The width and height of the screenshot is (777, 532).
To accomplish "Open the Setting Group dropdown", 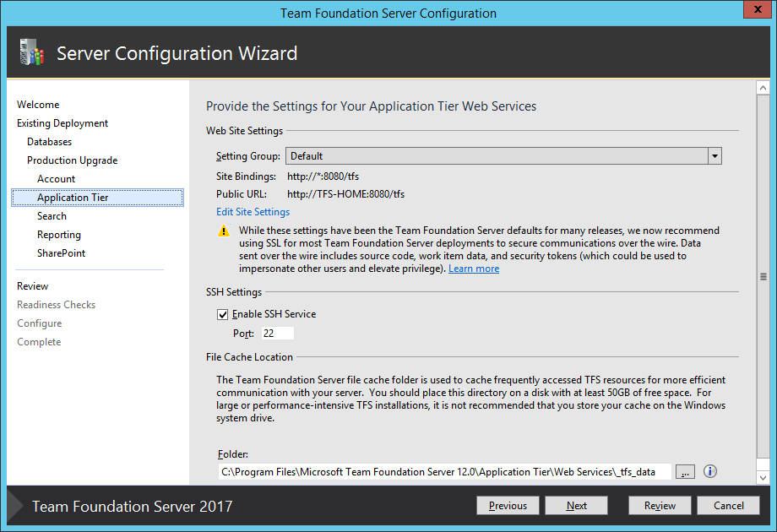I will [x=715, y=156].
